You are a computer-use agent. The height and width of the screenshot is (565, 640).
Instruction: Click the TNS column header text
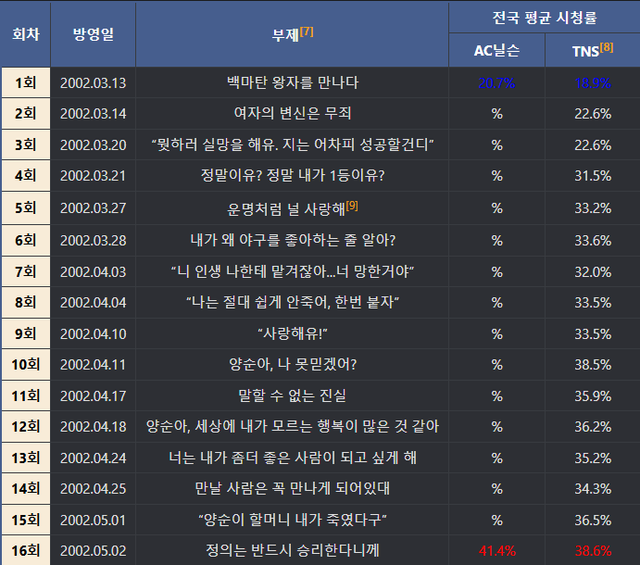[585, 51]
